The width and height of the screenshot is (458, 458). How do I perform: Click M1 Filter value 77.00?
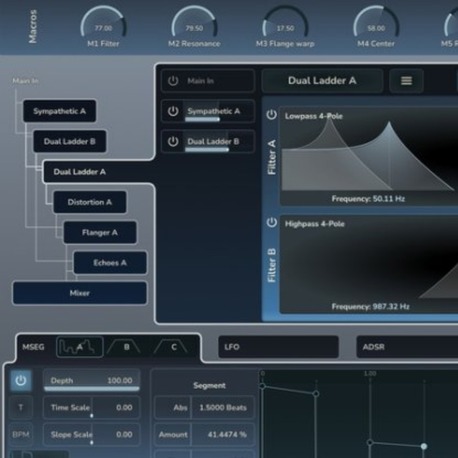(x=103, y=28)
